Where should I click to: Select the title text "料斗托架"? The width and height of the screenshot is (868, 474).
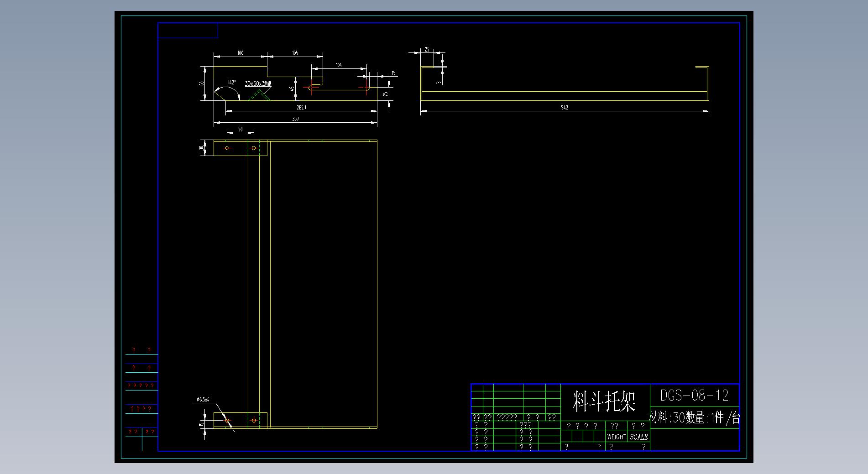[604, 402]
